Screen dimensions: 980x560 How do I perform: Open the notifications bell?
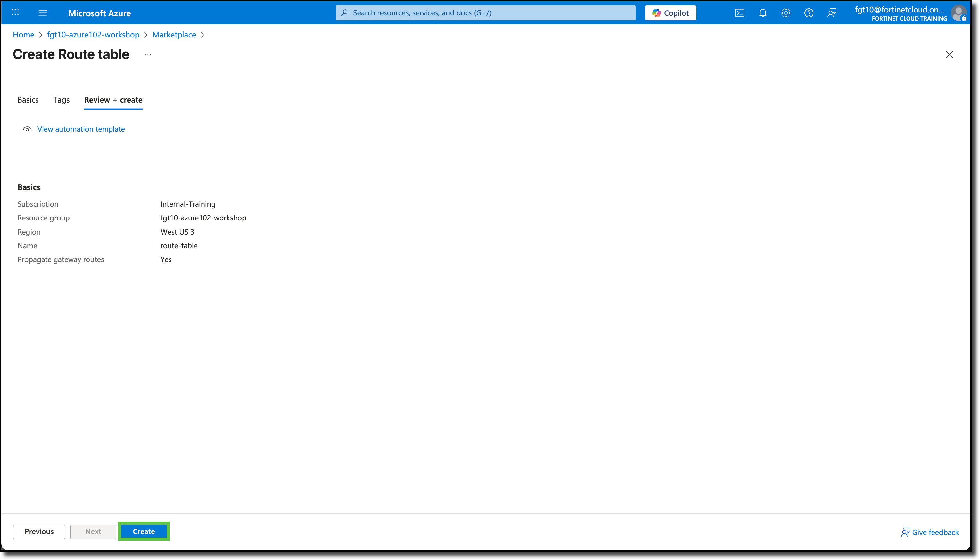(762, 13)
